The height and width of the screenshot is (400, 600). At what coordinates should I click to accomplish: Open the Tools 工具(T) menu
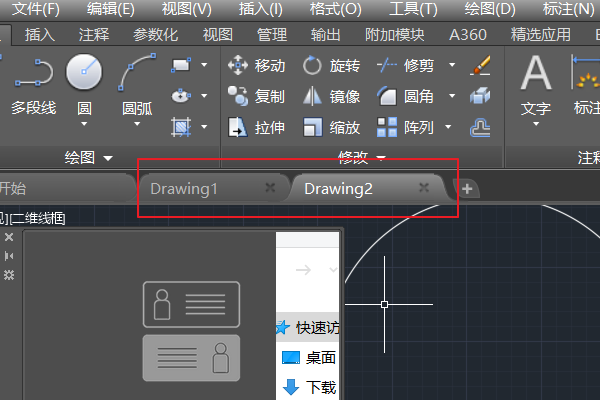pos(413,9)
